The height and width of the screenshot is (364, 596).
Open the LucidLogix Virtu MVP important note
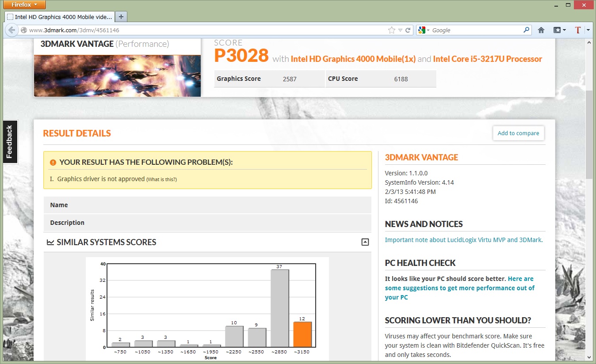coord(464,240)
